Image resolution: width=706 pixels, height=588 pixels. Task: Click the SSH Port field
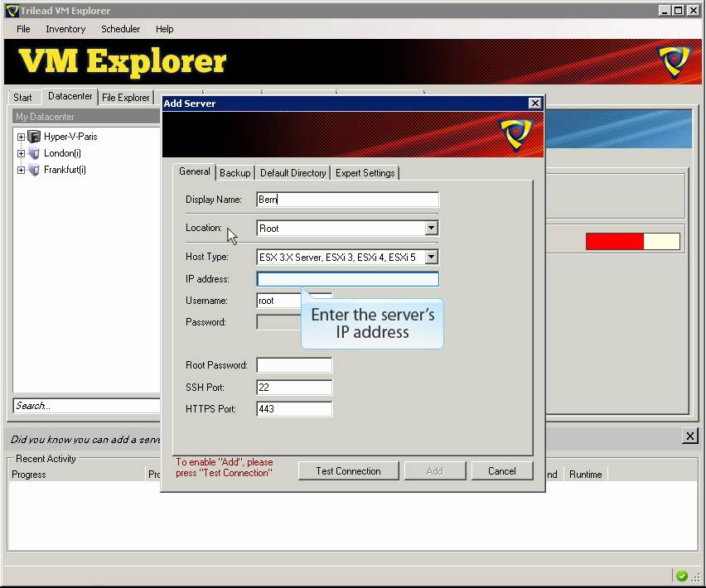point(294,388)
